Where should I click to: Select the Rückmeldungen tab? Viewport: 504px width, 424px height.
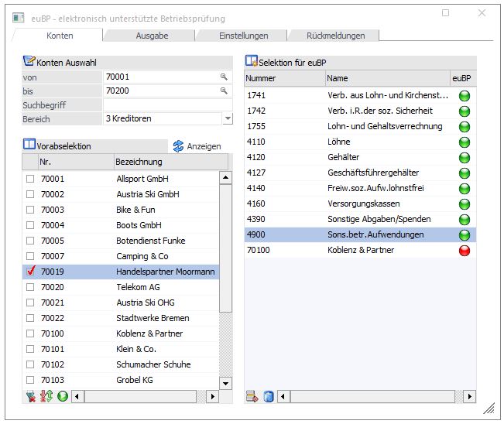pos(336,36)
